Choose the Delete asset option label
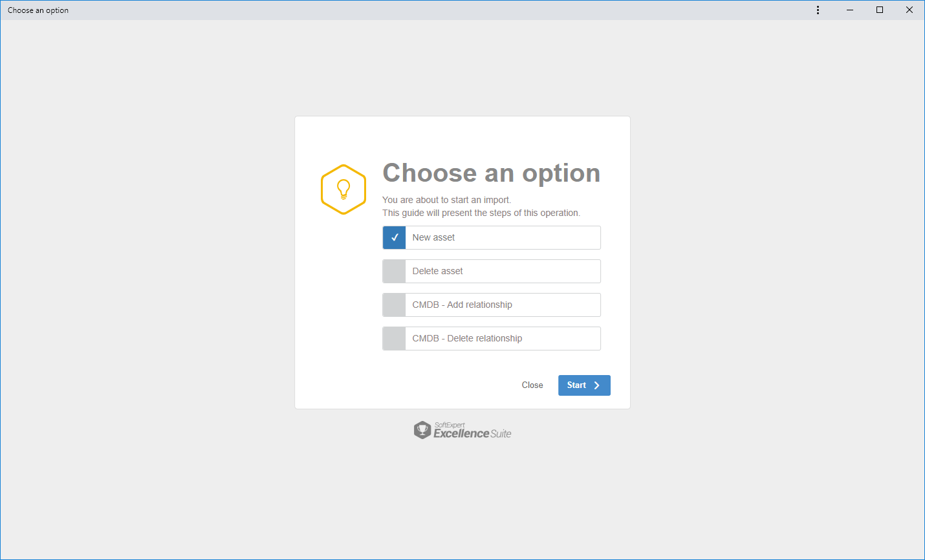This screenshot has height=560, width=925. pyautogui.click(x=438, y=271)
